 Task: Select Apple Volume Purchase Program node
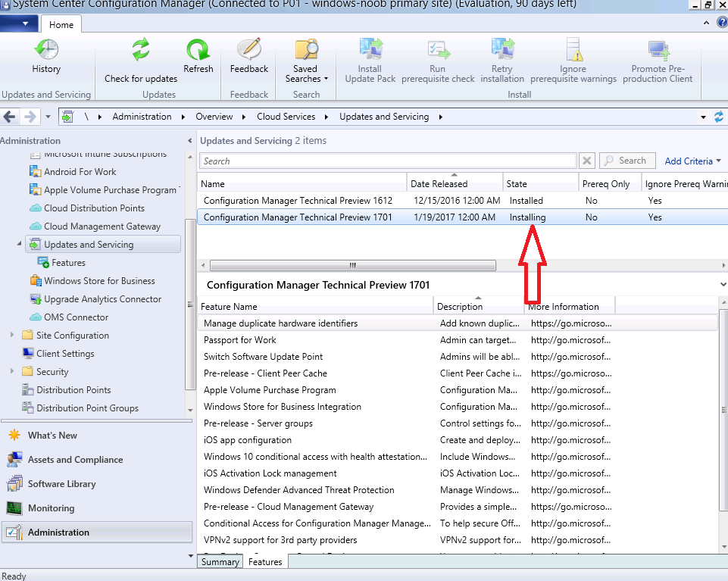pos(110,190)
